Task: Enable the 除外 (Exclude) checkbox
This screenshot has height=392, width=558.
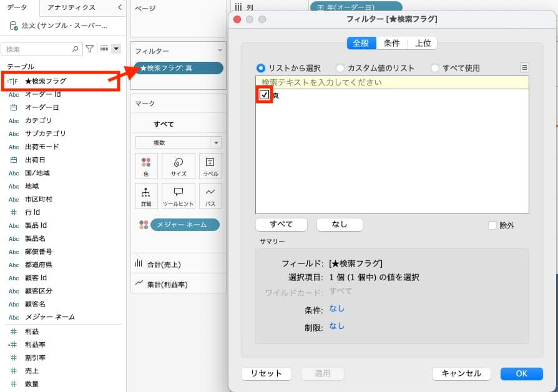Action: [492, 225]
